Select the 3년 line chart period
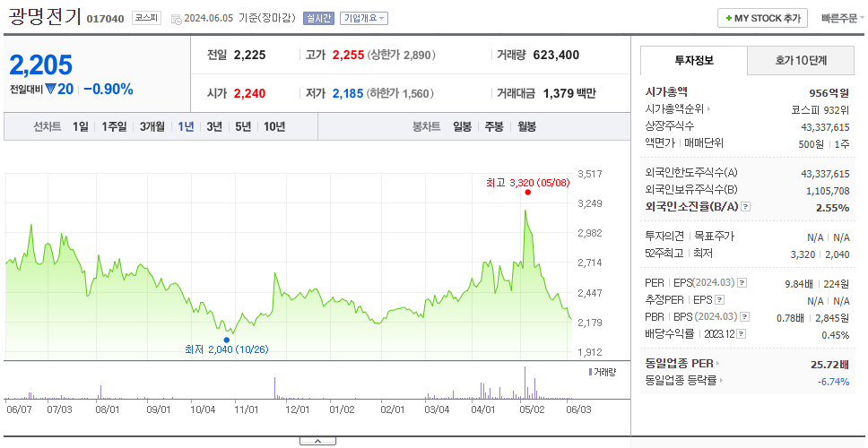Image resolution: width=868 pixels, height=448 pixels. point(214,126)
